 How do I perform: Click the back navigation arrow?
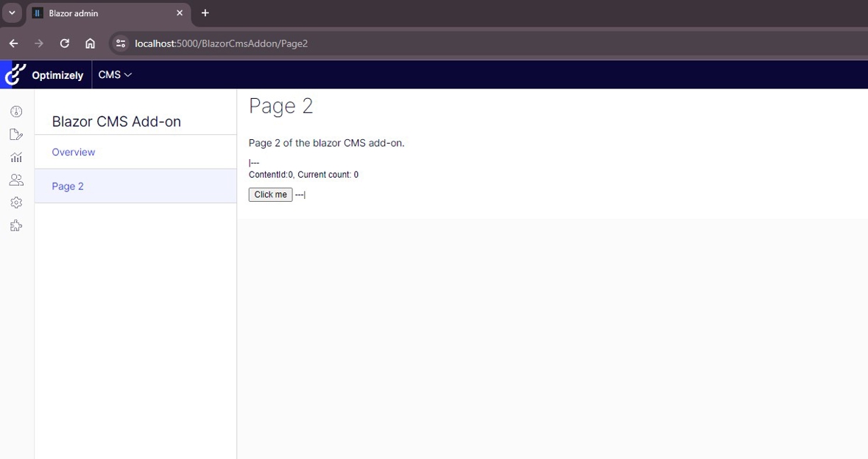(13, 43)
